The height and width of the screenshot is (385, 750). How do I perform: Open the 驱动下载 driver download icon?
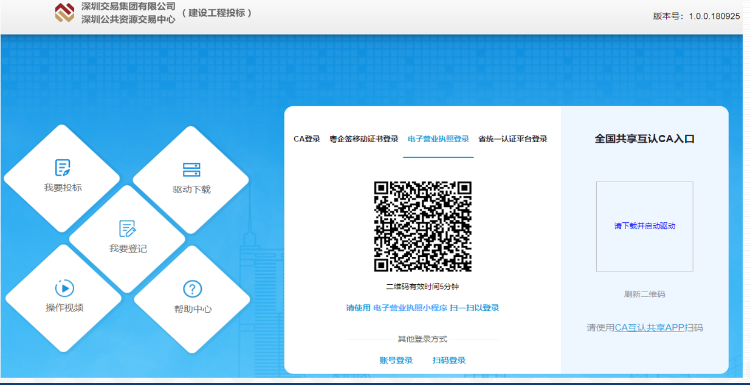191,170
